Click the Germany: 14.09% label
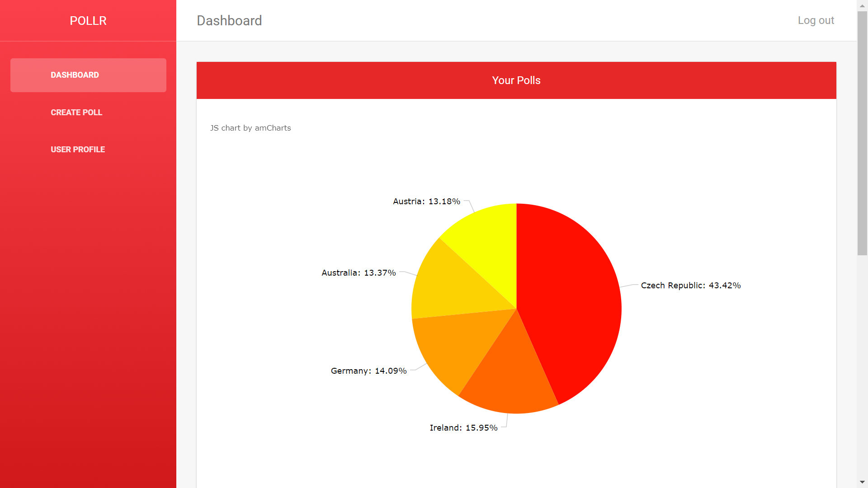Screen dimensions: 868x488 368,371
